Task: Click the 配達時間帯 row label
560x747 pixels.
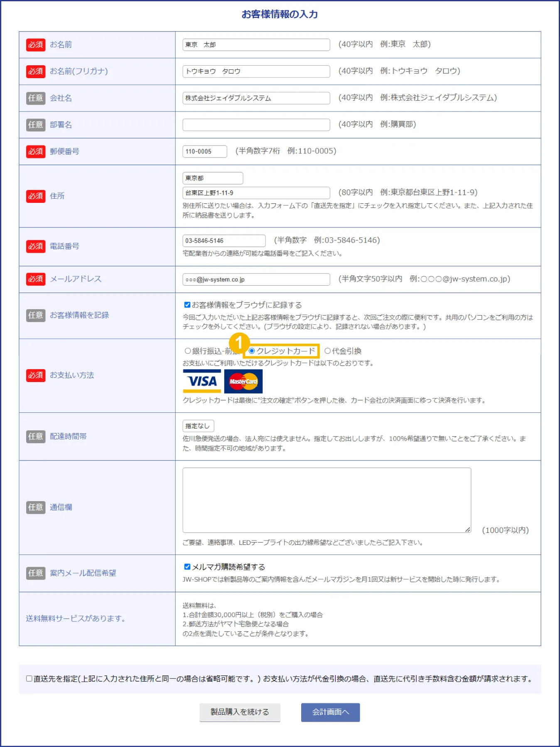Action: coord(68,436)
